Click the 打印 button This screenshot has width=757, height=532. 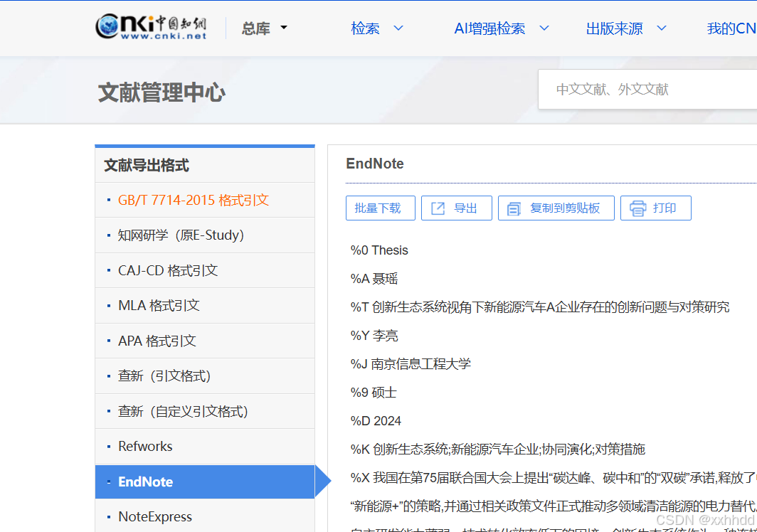click(656, 208)
